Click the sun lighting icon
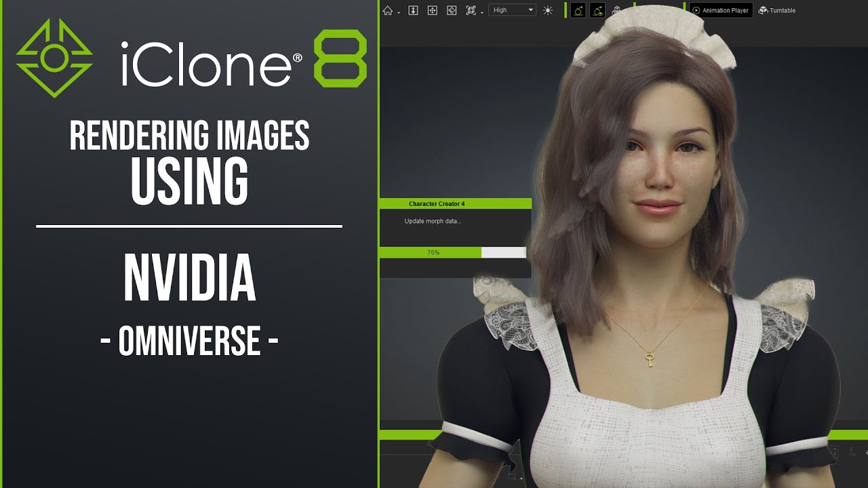 click(548, 10)
